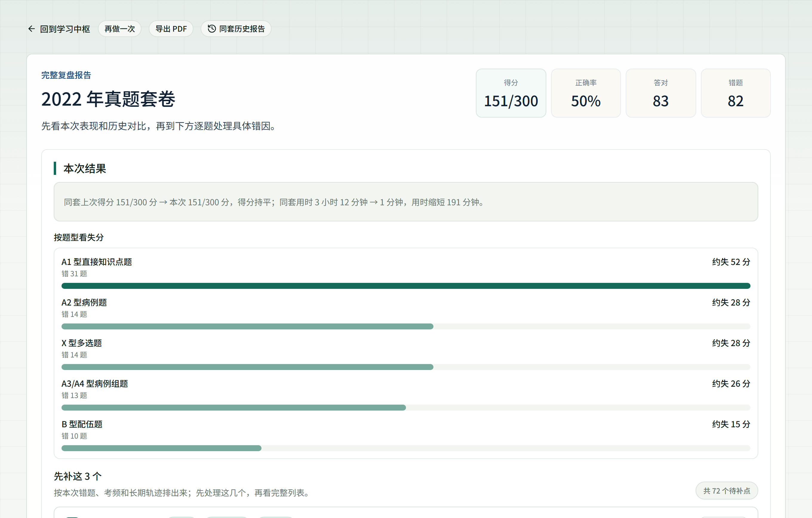812x518 pixels.
Task: Select the 错题 82 stat card
Action: click(x=736, y=93)
